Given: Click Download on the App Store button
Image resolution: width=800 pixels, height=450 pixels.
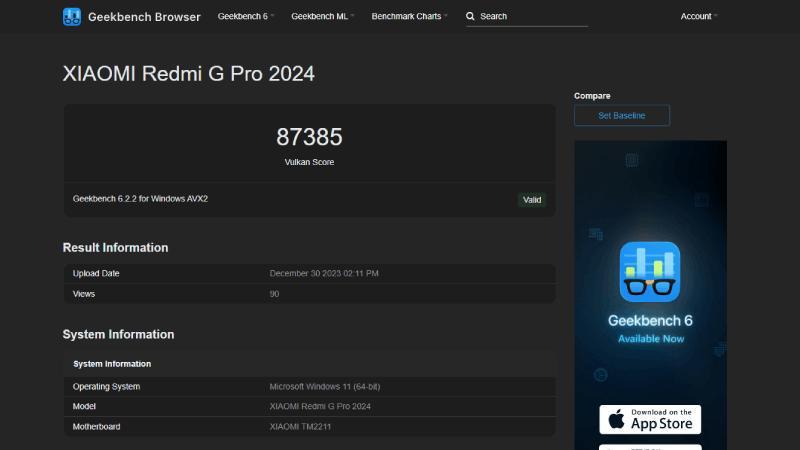Looking at the screenshot, I should tap(650, 419).
